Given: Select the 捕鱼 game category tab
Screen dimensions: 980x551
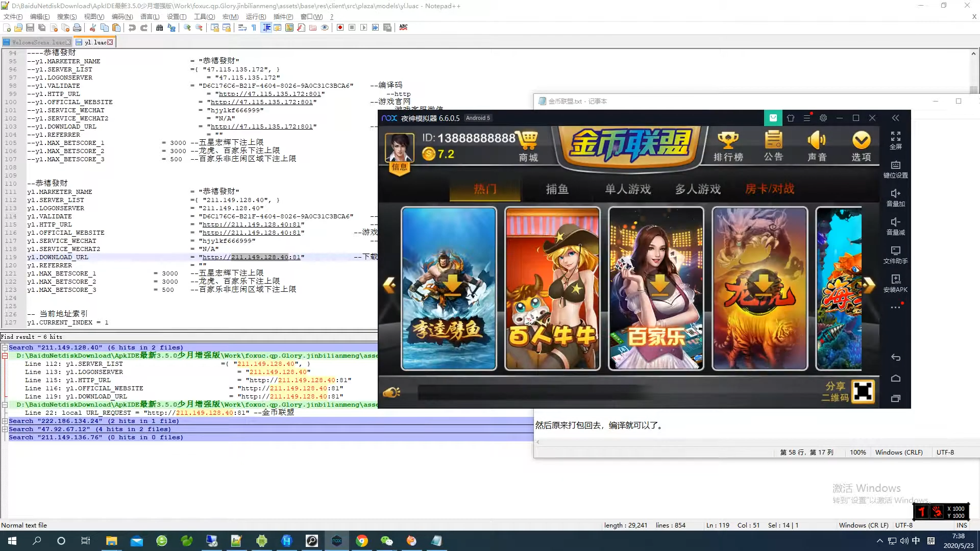Looking at the screenshot, I should tap(557, 189).
